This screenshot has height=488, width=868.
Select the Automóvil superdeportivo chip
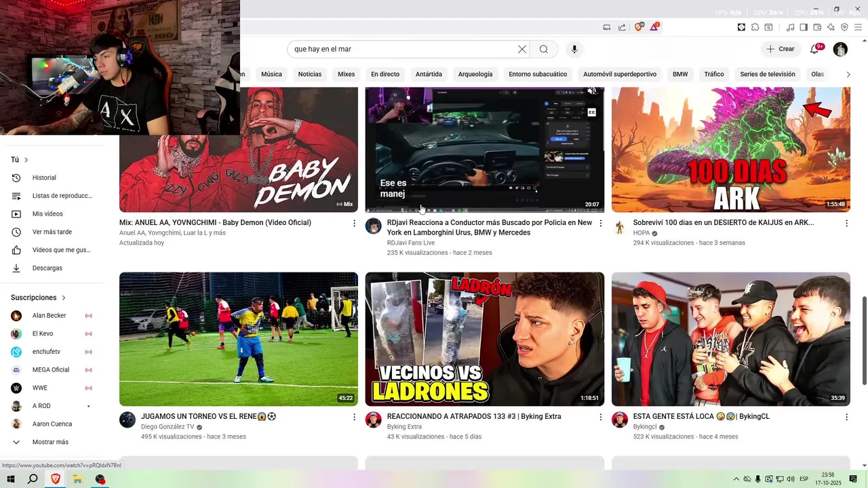pos(620,75)
